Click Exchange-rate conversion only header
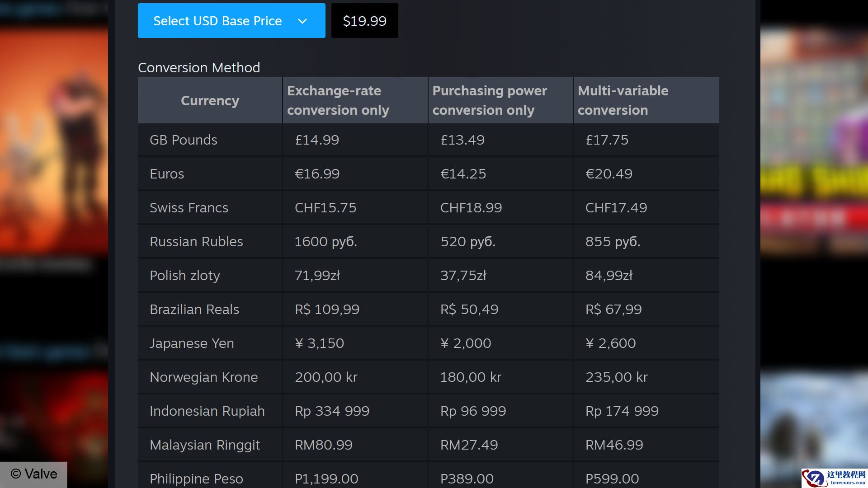The width and height of the screenshot is (868, 488). point(338,100)
